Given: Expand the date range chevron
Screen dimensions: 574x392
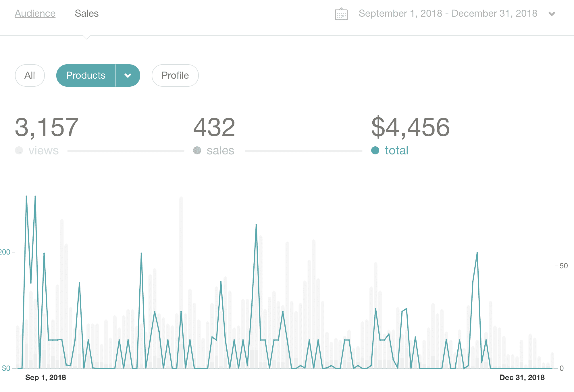Looking at the screenshot, I should click(552, 14).
